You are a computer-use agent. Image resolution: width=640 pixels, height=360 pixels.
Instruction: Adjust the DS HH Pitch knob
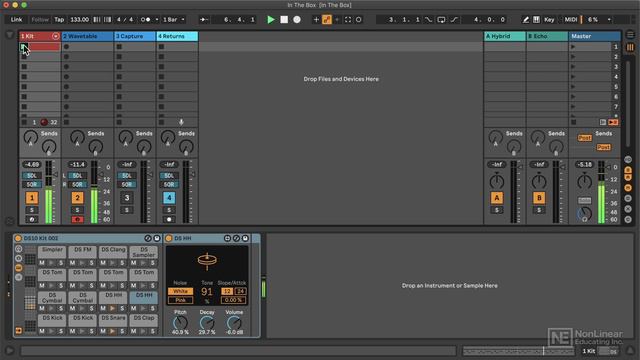point(180,323)
